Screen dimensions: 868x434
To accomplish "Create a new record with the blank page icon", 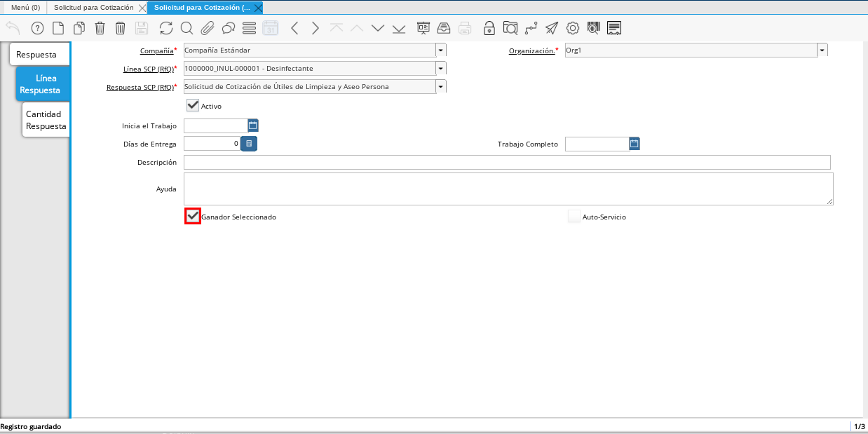I will coord(59,28).
